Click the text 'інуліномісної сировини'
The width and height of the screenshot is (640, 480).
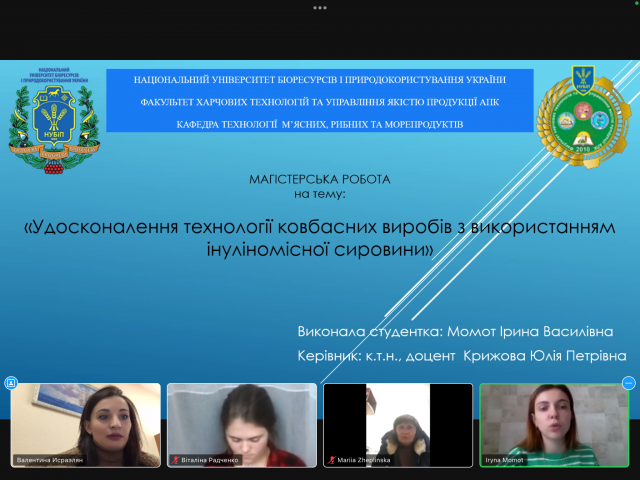point(320,249)
